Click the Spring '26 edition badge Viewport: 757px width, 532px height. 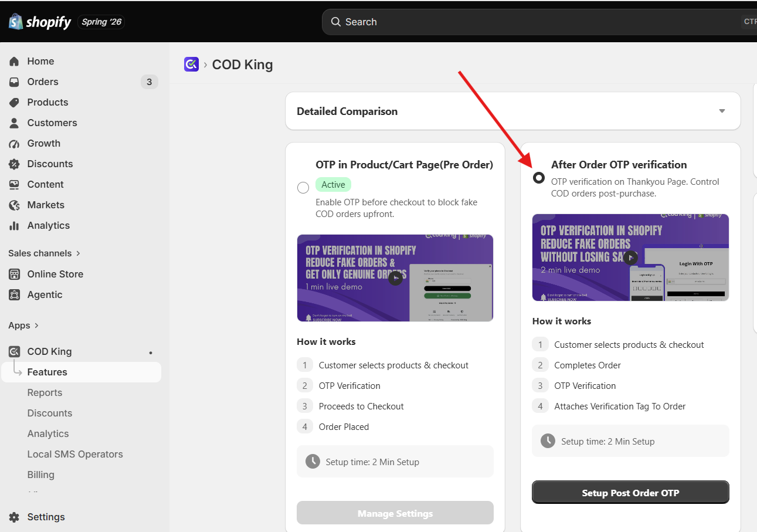(x=101, y=22)
